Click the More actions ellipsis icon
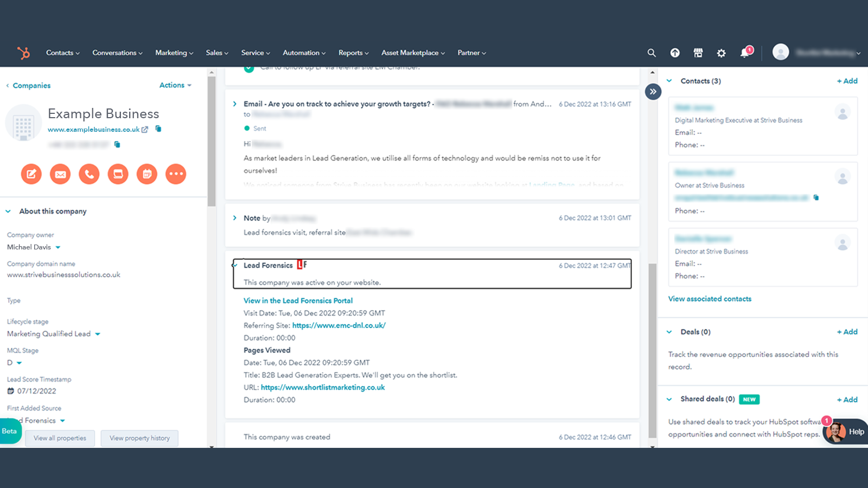The width and height of the screenshot is (868, 488). [x=176, y=174]
